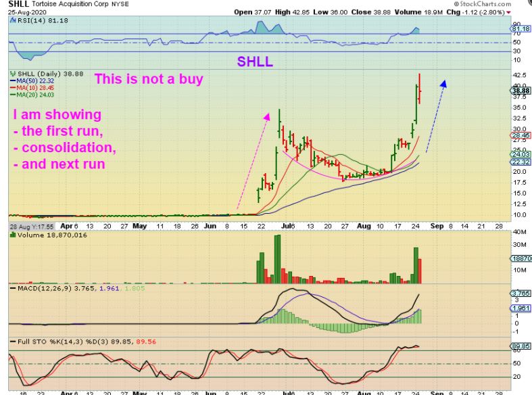The width and height of the screenshot is (532, 395).
Task: Click the May month label on price axis
Action: coord(139,226)
